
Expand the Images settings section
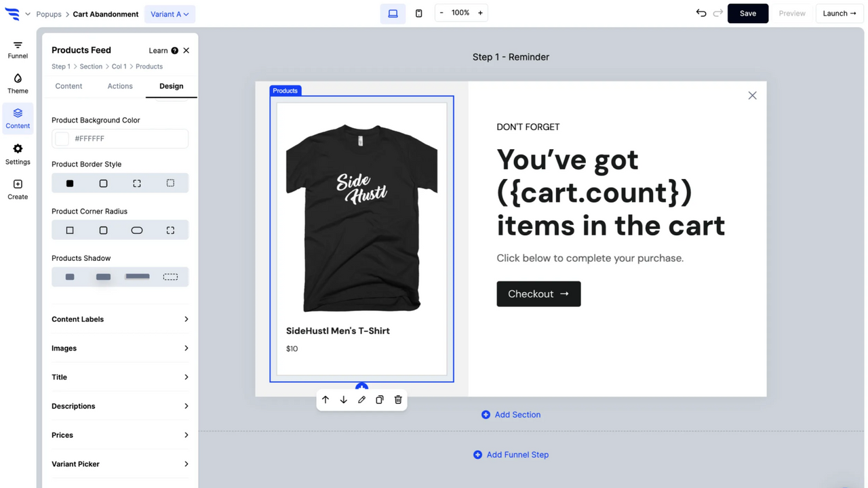[x=119, y=348]
